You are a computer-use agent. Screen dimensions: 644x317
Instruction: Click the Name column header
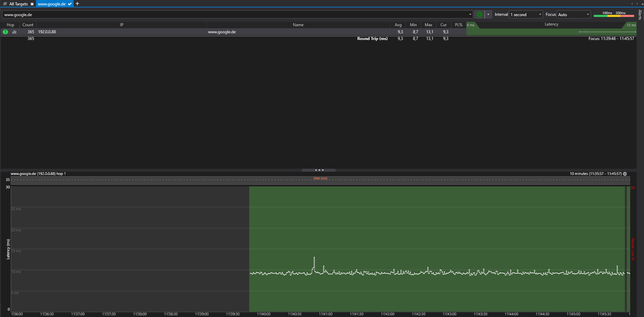click(298, 25)
